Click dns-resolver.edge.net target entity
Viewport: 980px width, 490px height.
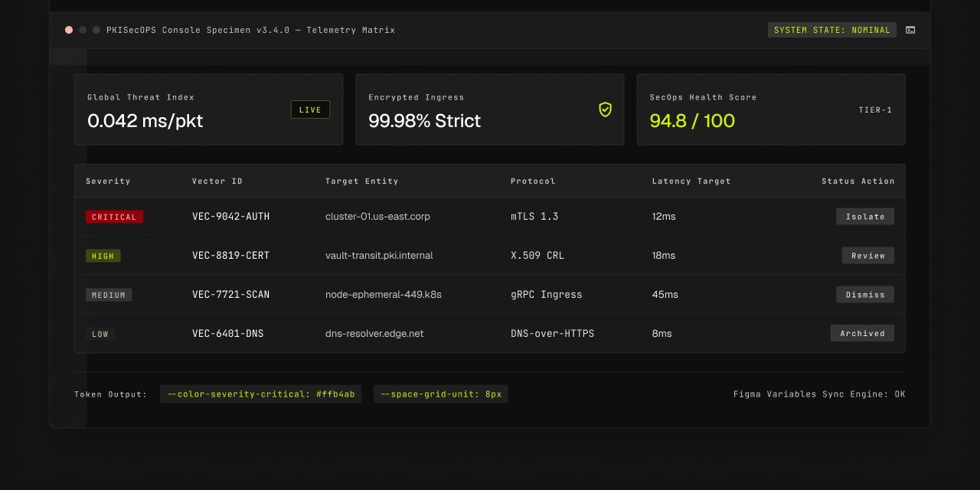click(374, 333)
